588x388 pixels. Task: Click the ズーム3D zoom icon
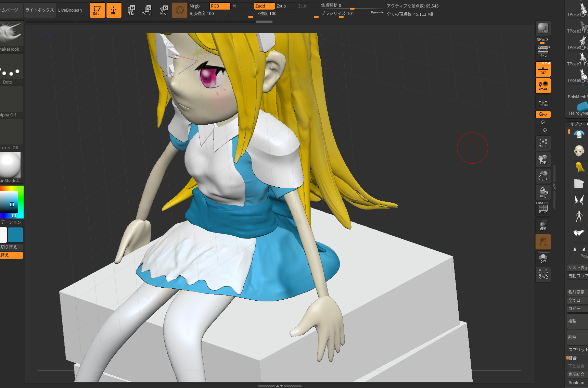(543, 176)
